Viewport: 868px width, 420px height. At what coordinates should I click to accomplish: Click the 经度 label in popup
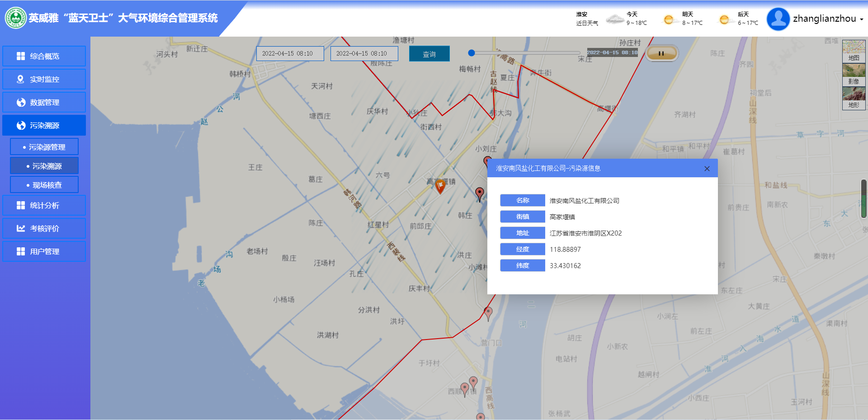click(523, 249)
